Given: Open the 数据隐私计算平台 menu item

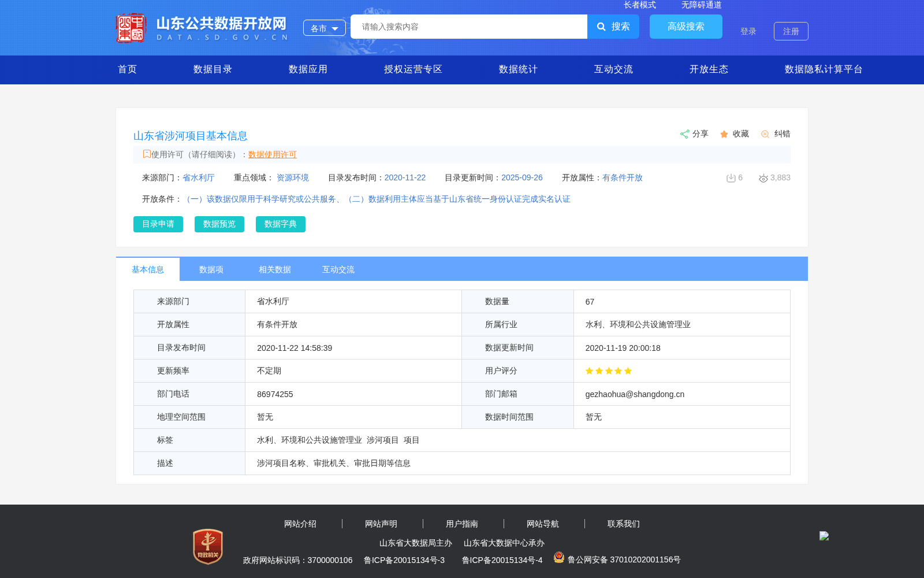Looking at the screenshot, I should [x=824, y=69].
